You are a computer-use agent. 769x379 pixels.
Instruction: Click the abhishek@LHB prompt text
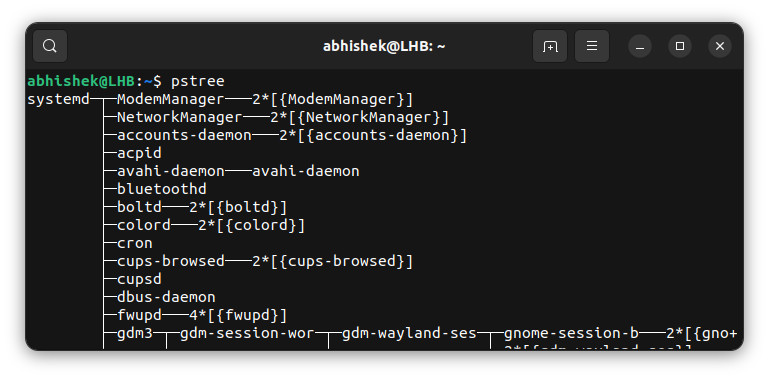pyautogui.click(x=81, y=81)
